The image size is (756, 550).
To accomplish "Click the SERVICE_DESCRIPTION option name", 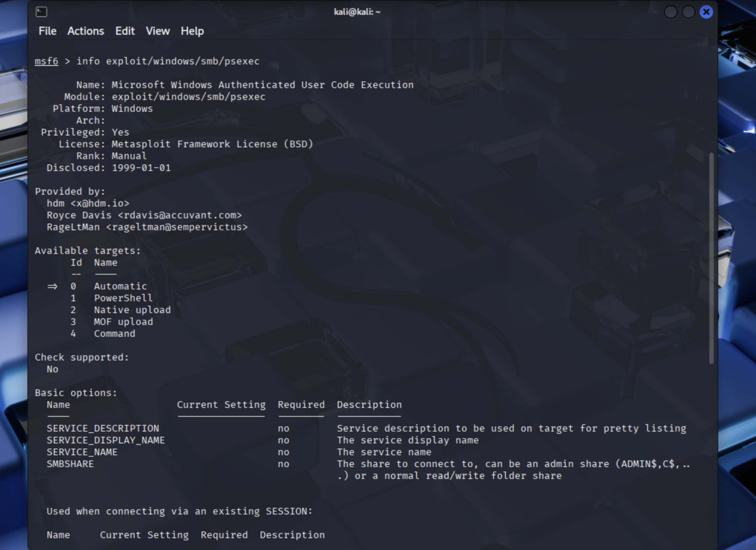I will tap(103, 428).
